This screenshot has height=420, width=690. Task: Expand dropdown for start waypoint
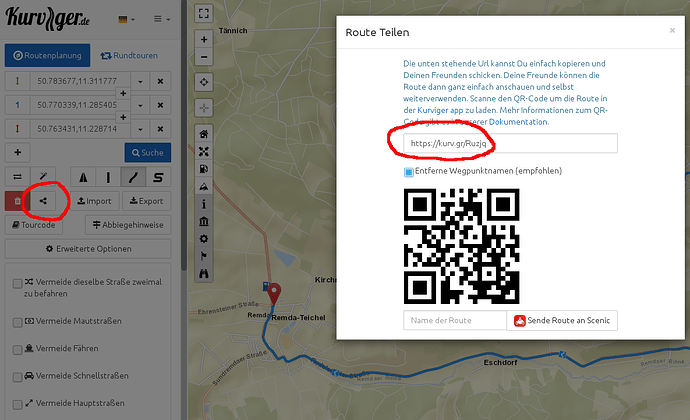pos(140,81)
